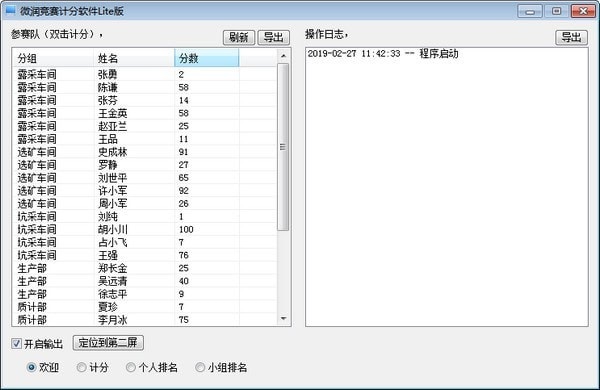Click the list scrollbar up arrow

(283, 55)
